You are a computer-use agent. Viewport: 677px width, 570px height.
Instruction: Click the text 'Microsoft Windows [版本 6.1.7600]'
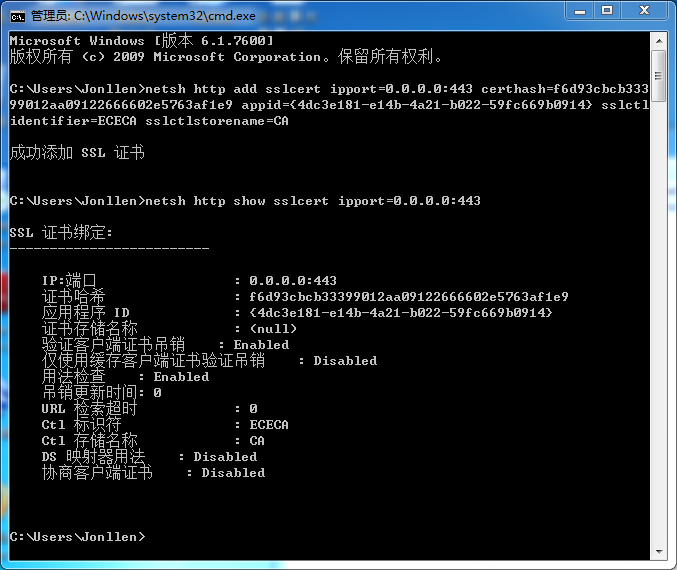pos(142,41)
